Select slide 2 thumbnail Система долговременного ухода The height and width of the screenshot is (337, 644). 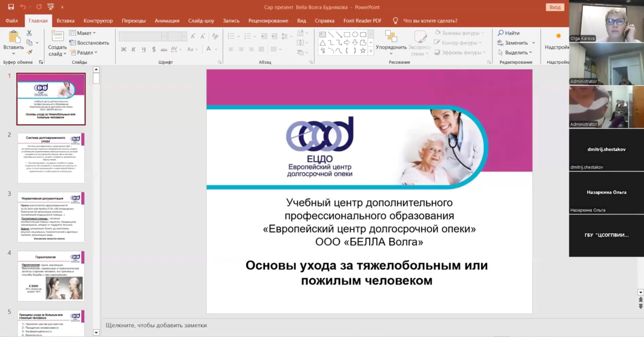51,158
